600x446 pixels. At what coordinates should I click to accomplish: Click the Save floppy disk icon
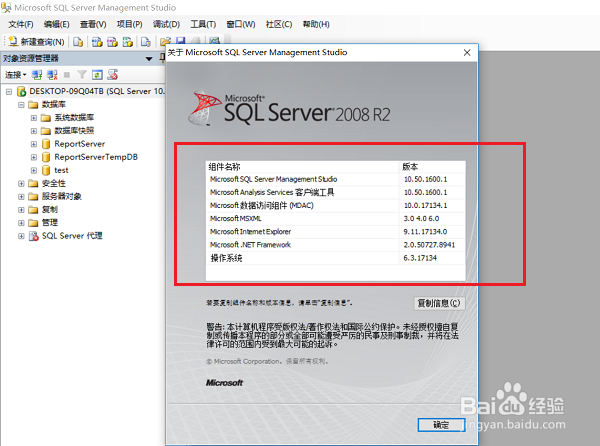pyautogui.click(x=181, y=41)
